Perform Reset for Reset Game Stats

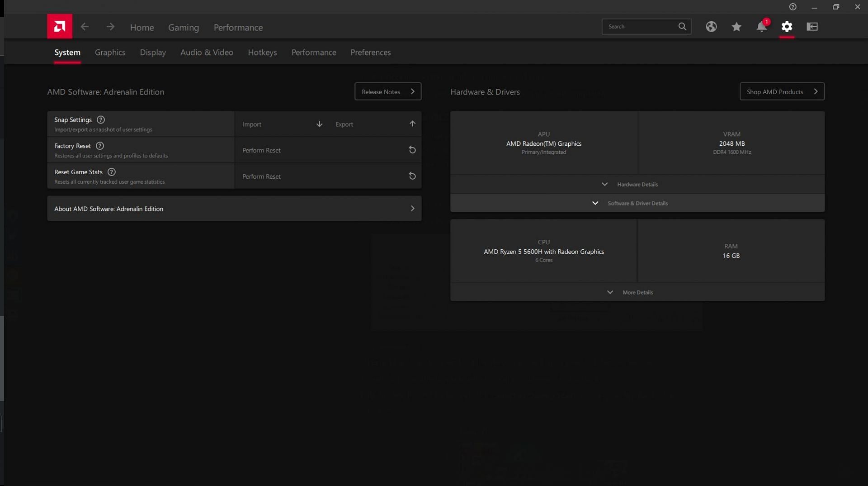tap(328, 176)
